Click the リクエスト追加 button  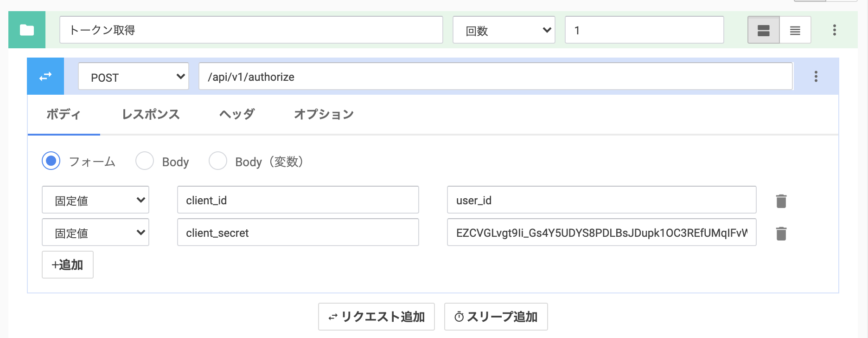point(377,317)
